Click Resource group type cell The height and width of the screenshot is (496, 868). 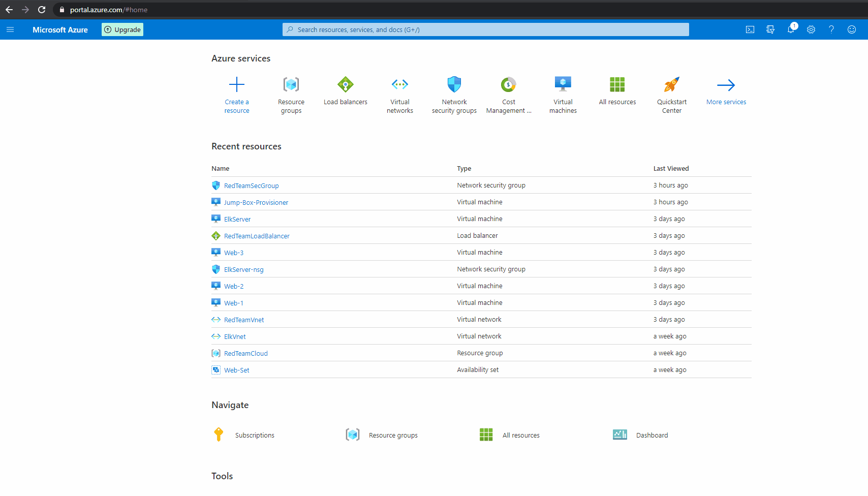click(480, 353)
